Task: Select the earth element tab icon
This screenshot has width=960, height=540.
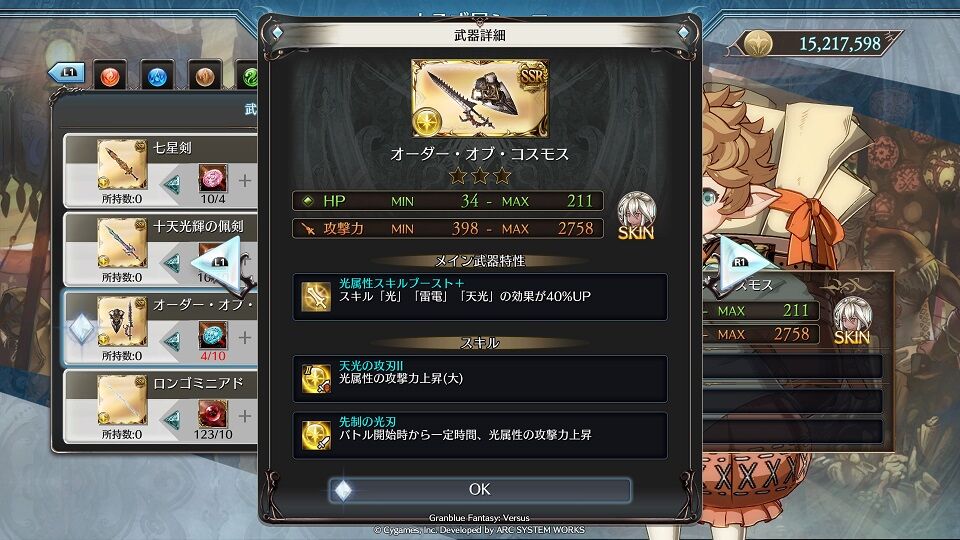Action: click(205, 76)
